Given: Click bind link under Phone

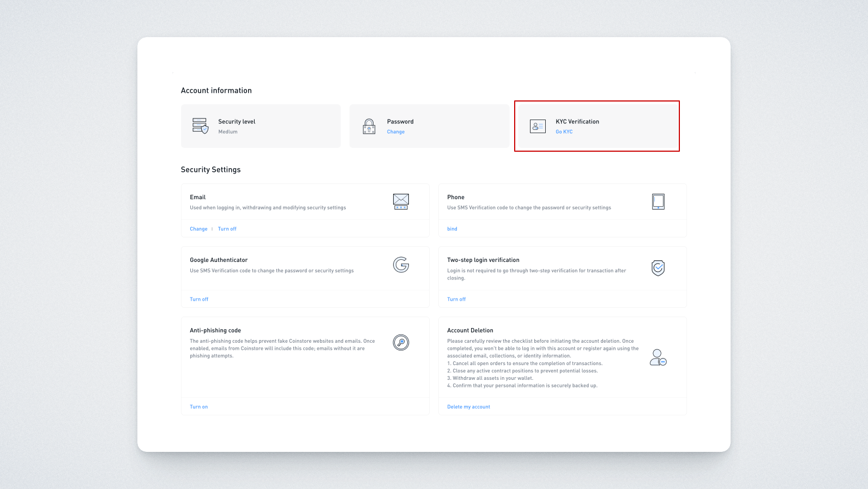Looking at the screenshot, I should [452, 229].
